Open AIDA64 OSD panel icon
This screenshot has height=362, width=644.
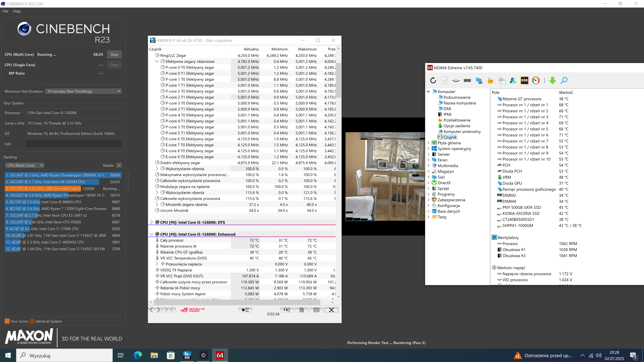tap(524, 80)
